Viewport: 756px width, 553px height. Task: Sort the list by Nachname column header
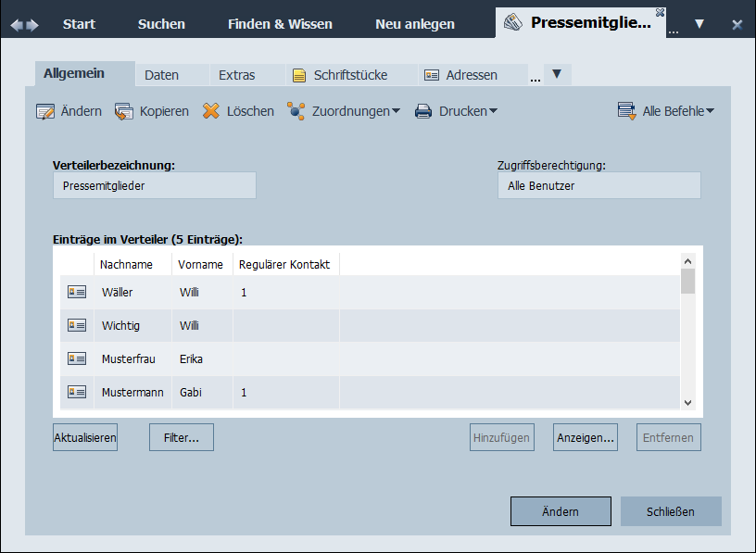click(126, 265)
